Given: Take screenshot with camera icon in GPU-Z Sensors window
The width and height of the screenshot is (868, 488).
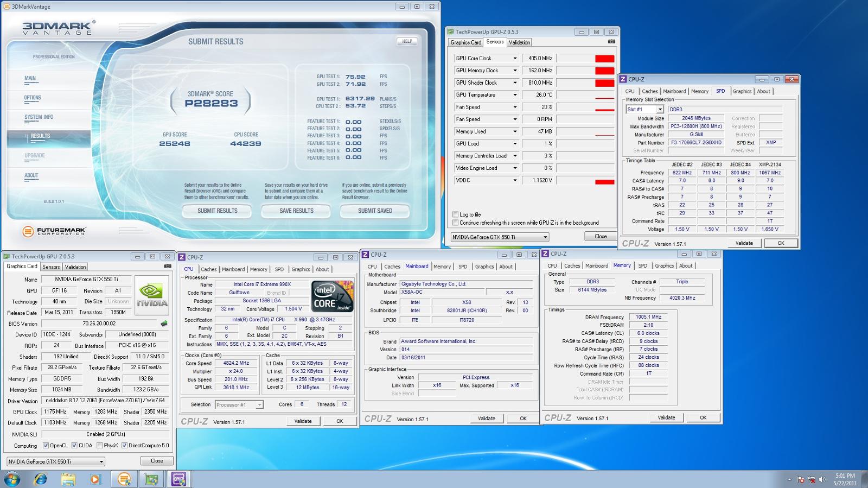Looking at the screenshot, I should [x=611, y=42].
